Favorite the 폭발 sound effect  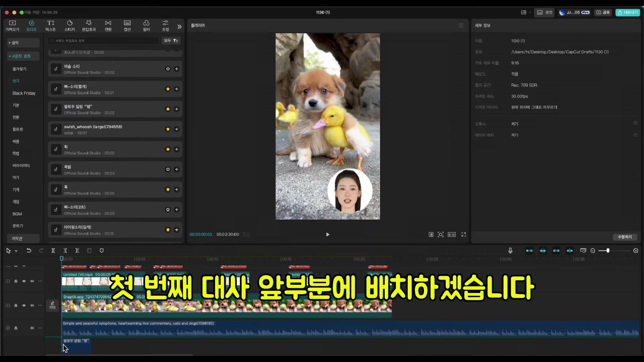coord(168,170)
